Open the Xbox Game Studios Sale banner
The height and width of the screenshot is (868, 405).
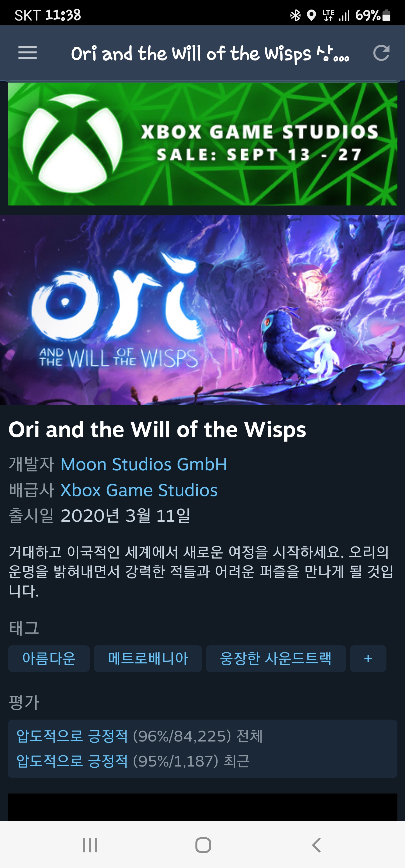tap(203, 144)
